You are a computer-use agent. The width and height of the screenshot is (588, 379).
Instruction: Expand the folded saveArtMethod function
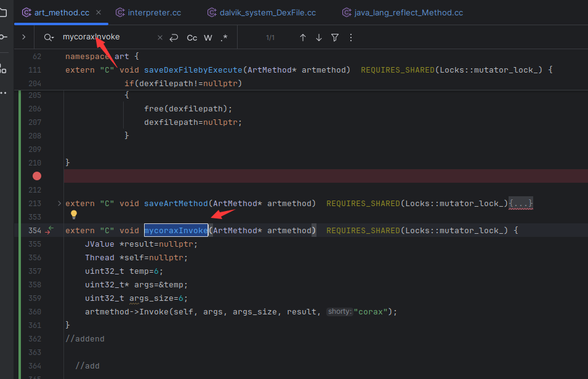(x=59, y=204)
